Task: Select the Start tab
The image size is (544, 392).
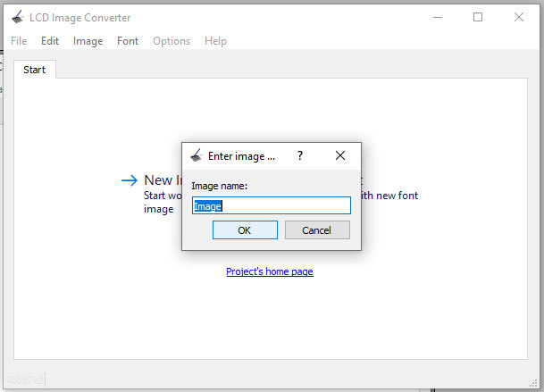Action: point(34,70)
